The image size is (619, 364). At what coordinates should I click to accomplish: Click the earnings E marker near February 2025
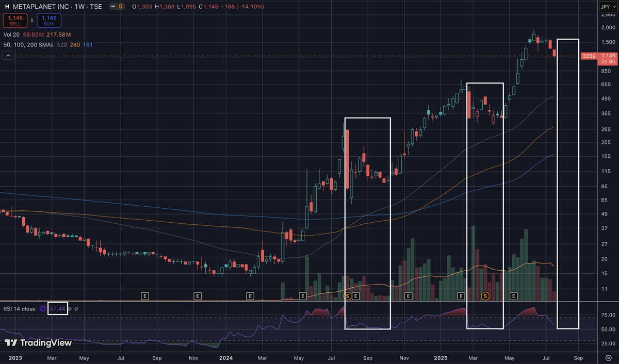coord(461,296)
